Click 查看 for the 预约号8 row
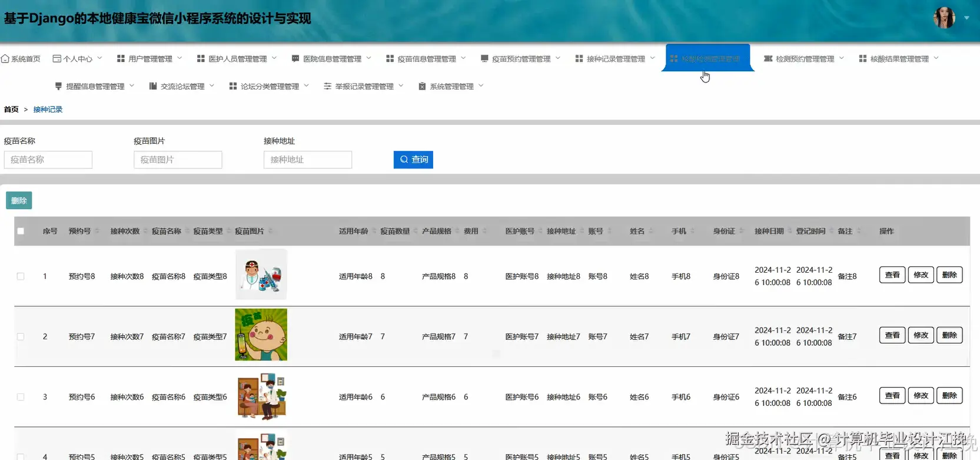This screenshot has width=980, height=460. 892,275
